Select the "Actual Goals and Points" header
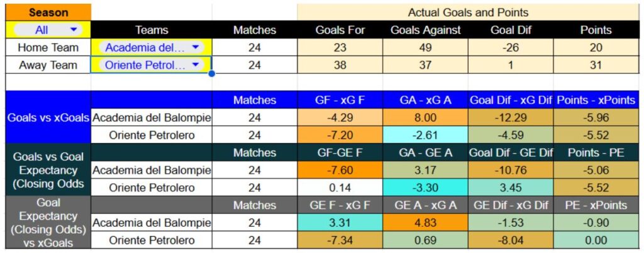644x253 pixels. (x=468, y=12)
